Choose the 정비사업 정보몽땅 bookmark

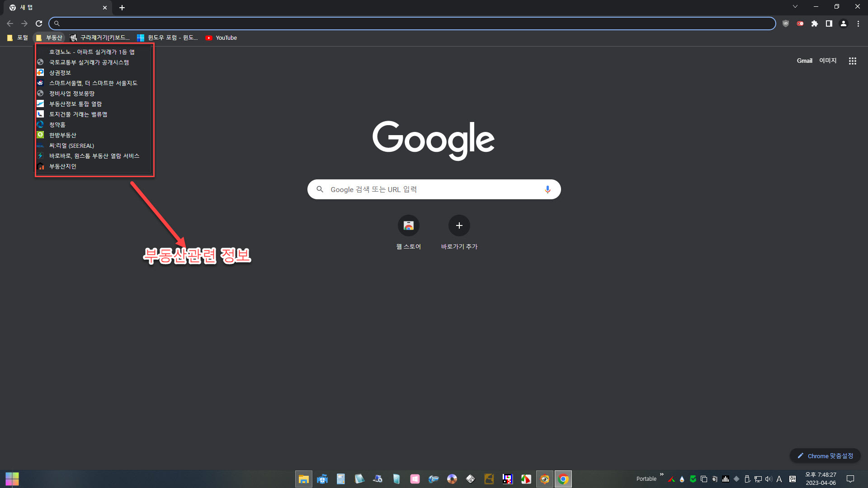93,94
